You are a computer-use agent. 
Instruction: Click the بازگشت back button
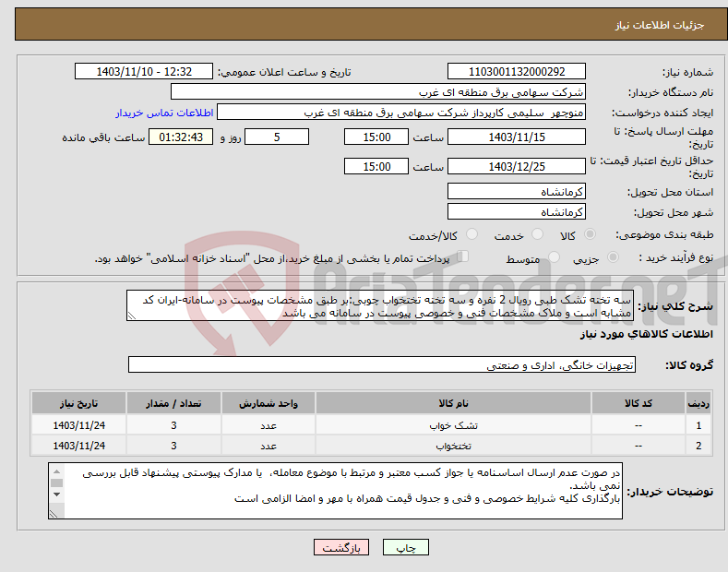point(341,547)
